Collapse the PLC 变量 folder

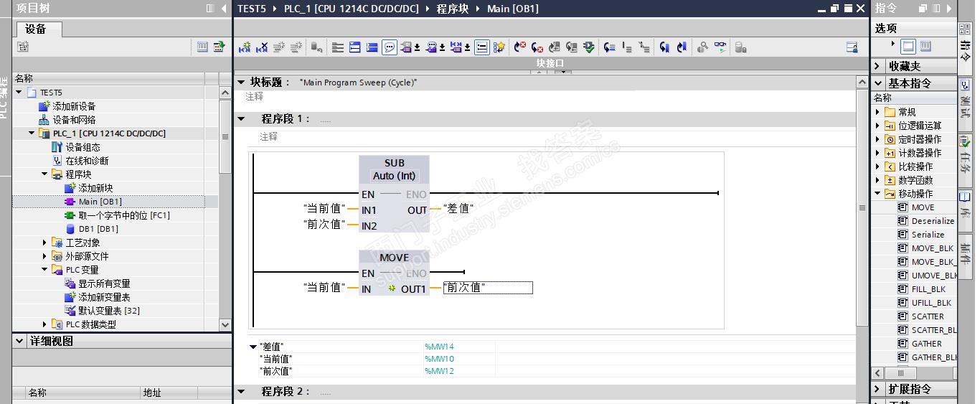[45, 270]
